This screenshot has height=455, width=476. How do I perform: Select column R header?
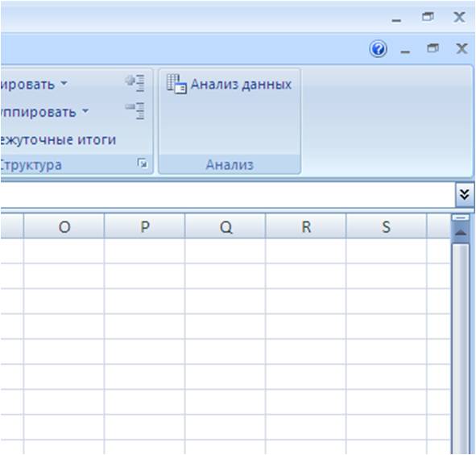pyautogui.click(x=306, y=226)
